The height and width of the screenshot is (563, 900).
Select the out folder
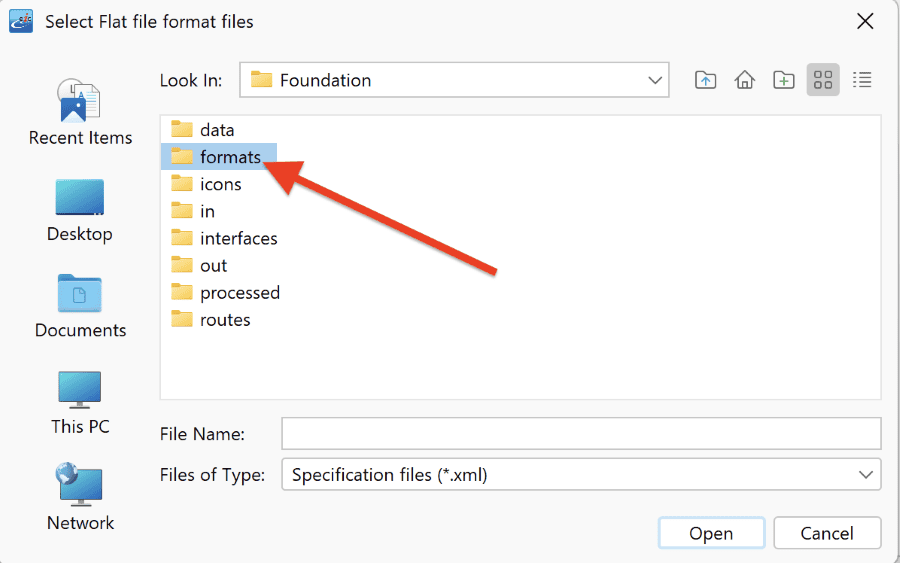(x=199, y=266)
